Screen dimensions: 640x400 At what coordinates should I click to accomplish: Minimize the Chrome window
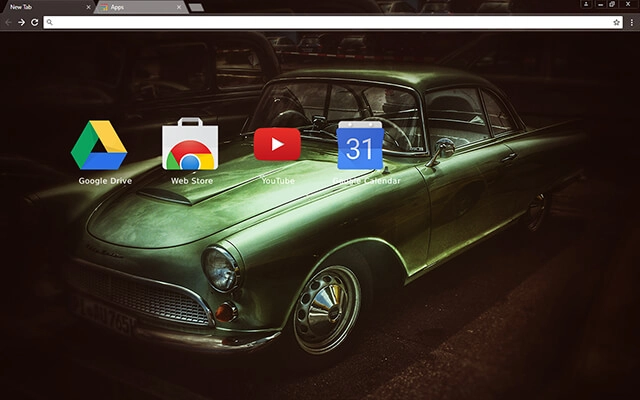pyautogui.click(x=600, y=4)
